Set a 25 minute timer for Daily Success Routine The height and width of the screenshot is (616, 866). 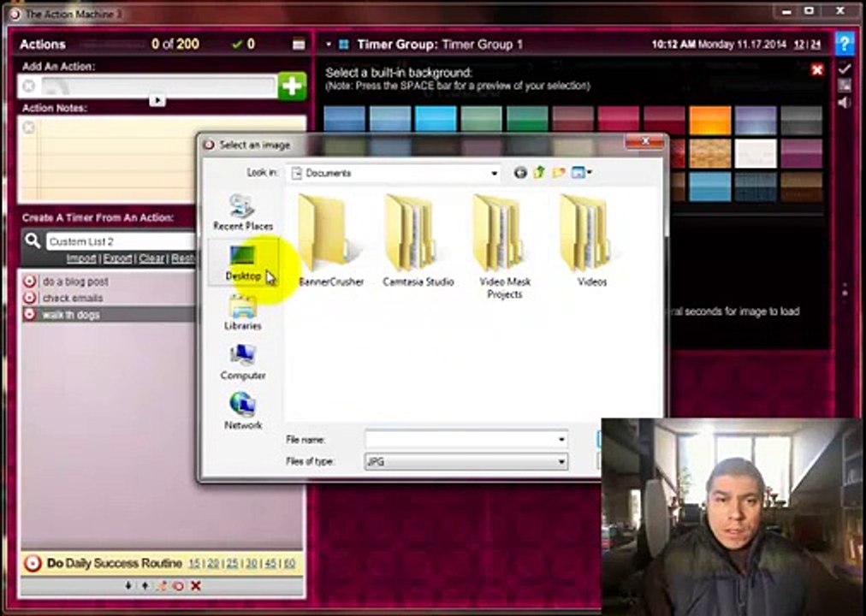233,564
